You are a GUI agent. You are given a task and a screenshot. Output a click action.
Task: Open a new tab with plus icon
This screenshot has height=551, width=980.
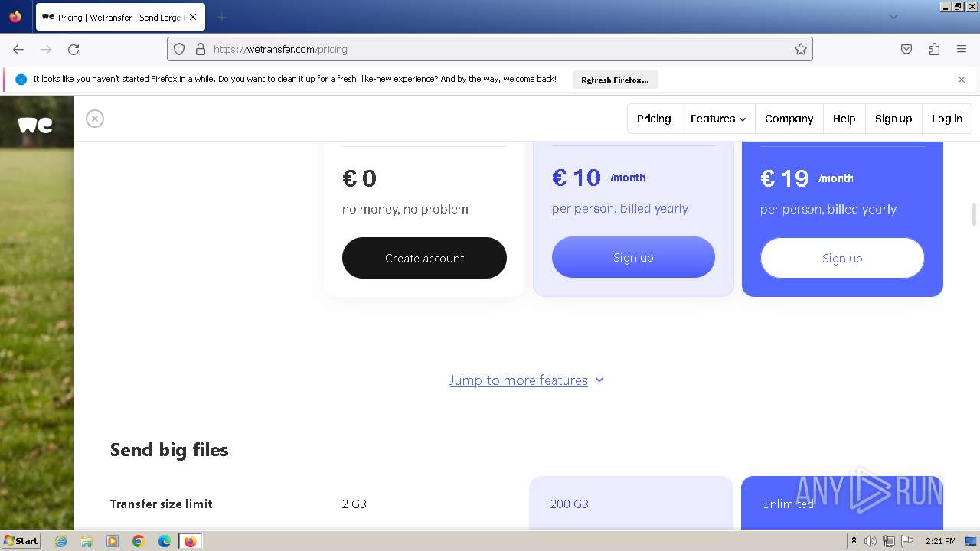pyautogui.click(x=221, y=17)
